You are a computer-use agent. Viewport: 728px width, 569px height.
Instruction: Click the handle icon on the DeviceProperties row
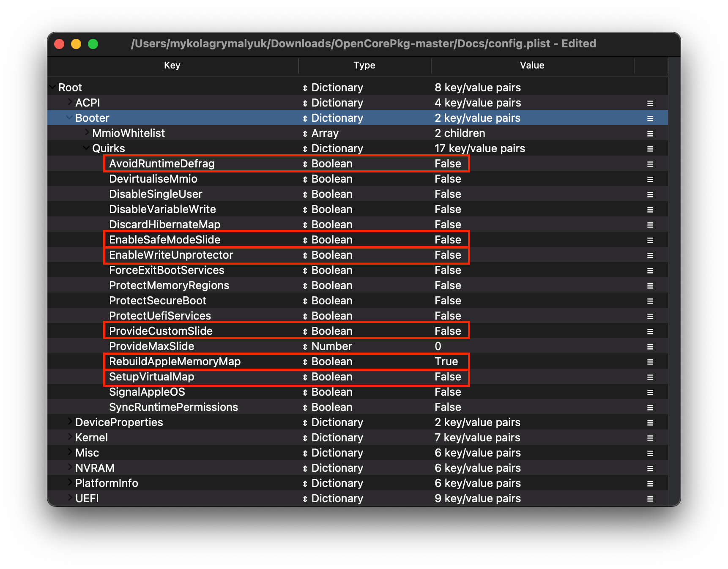[650, 423]
